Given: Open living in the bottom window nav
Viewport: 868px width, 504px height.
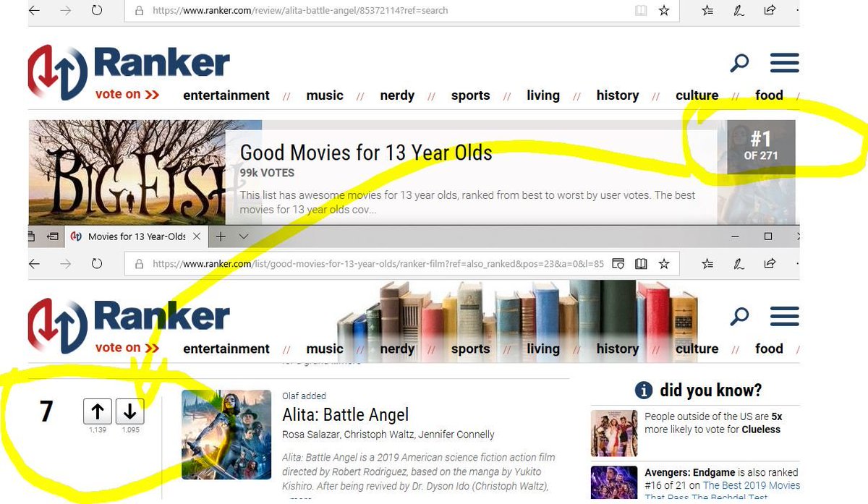Looking at the screenshot, I should (x=543, y=349).
